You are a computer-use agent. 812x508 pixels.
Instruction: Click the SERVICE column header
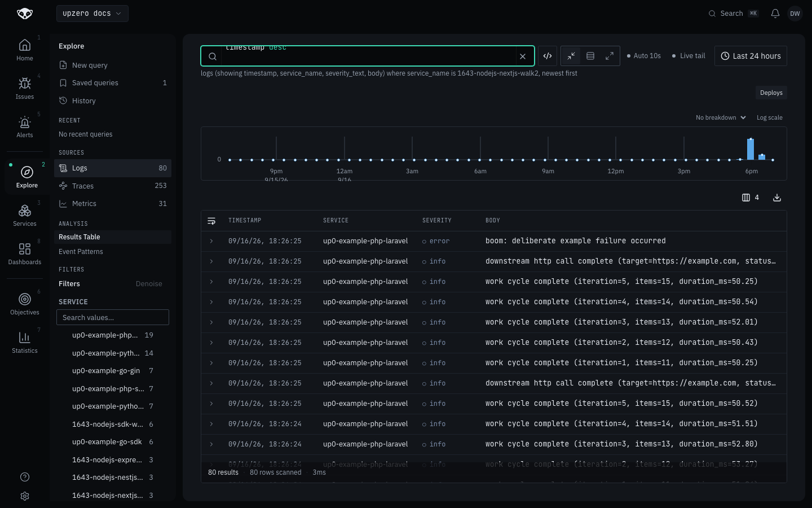(x=336, y=221)
